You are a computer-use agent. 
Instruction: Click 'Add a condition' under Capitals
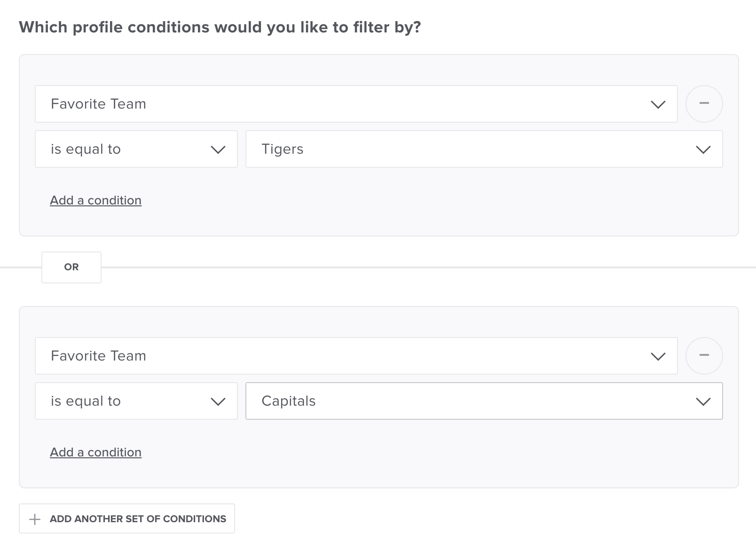coord(95,452)
